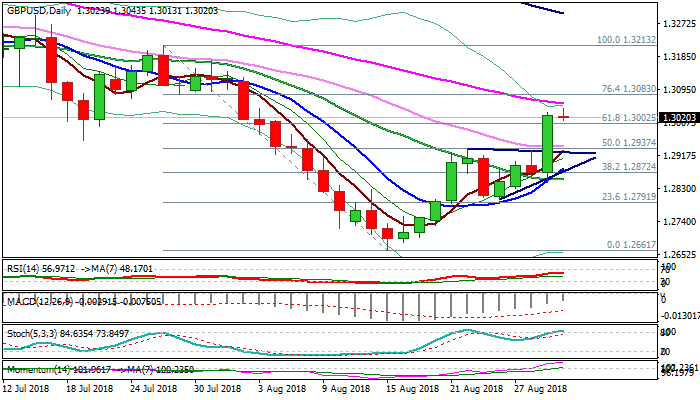Click the 61.8 Fibonacci level at 1.30025
This screenshot has height=400, width=700.
point(627,118)
